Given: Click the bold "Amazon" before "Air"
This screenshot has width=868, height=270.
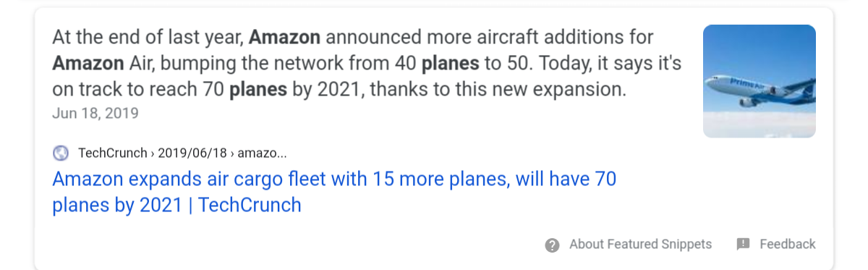Looking at the screenshot, I should click(88, 63).
